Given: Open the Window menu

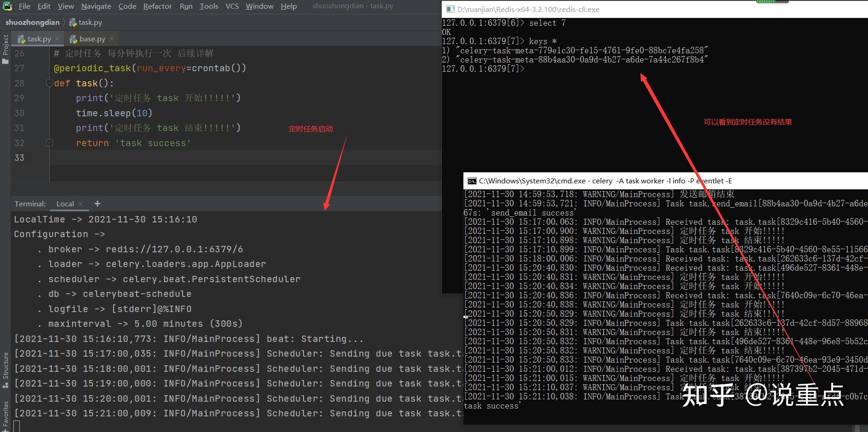Looking at the screenshot, I should [259, 6].
